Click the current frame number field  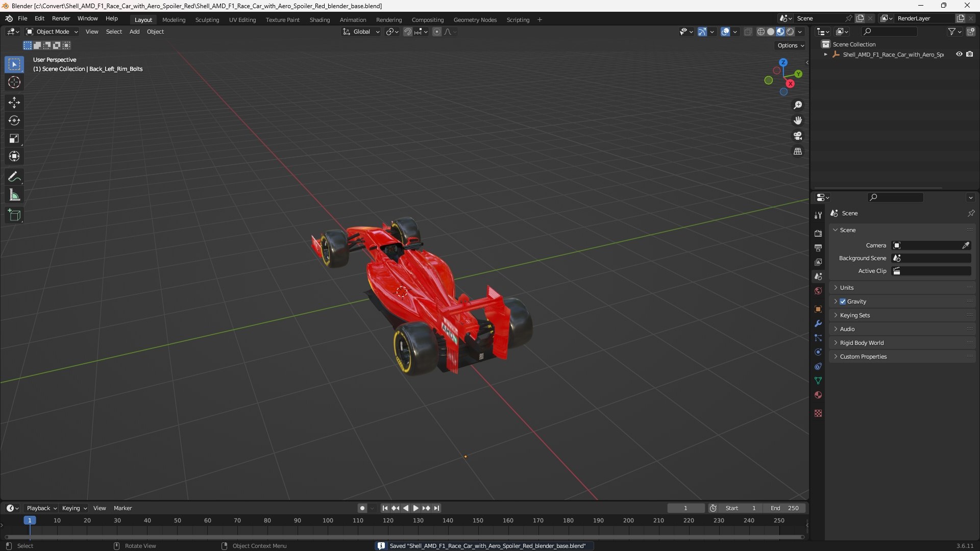click(685, 508)
